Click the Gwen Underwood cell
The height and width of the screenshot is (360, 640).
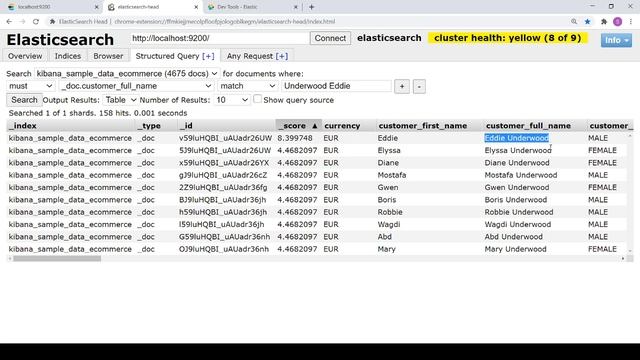[517, 187]
